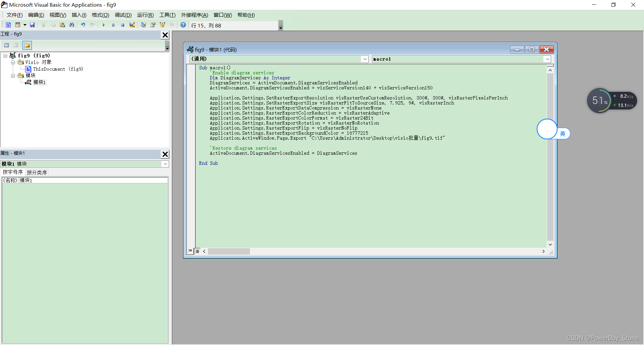Open standard toolbar options overflow arrow
The image size is (644, 345).
[281, 25]
